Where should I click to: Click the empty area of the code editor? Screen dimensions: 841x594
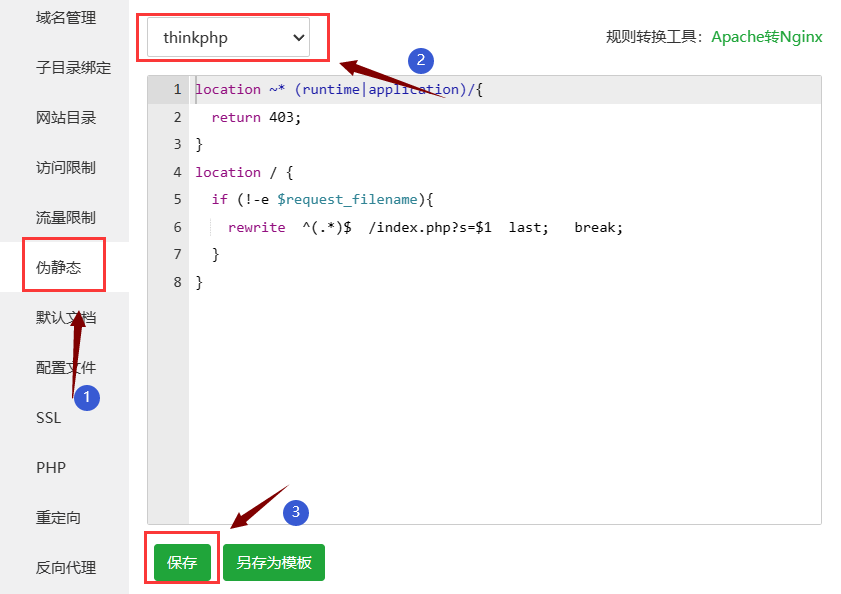[500, 400]
